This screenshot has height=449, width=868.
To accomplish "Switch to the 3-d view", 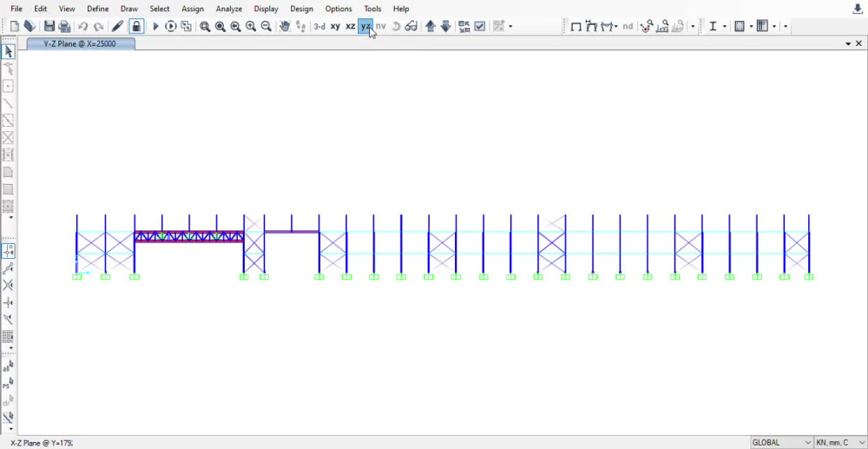I will pyautogui.click(x=319, y=26).
